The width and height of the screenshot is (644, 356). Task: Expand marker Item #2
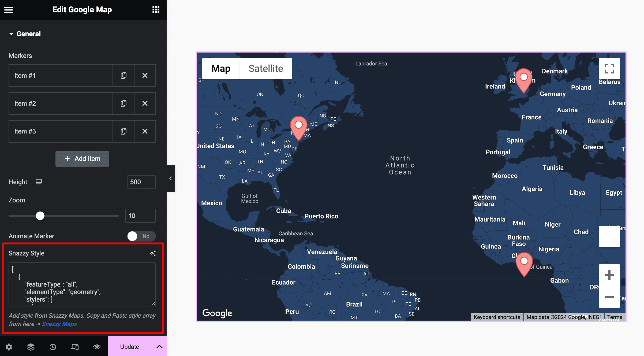tap(61, 103)
